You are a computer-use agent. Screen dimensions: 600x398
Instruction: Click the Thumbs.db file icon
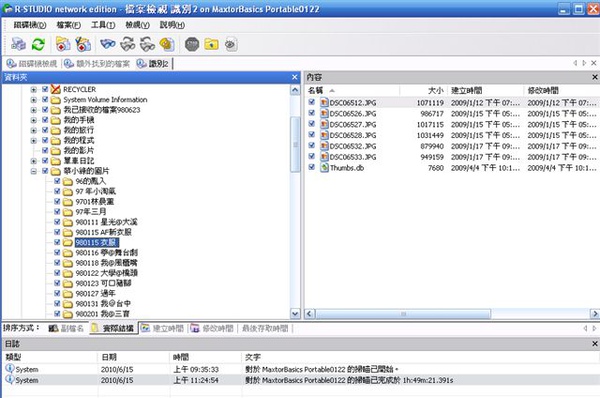pyautogui.click(x=324, y=168)
